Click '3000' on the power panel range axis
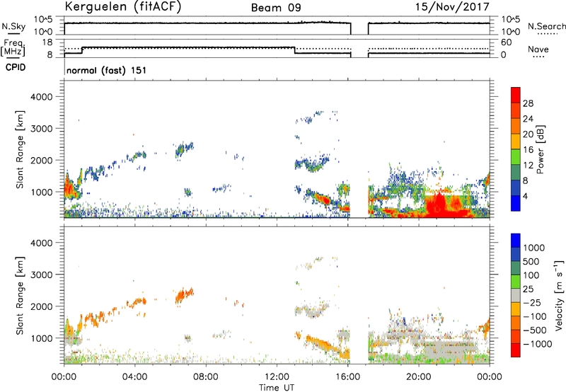The width and height of the screenshot is (566, 392). 41,129
